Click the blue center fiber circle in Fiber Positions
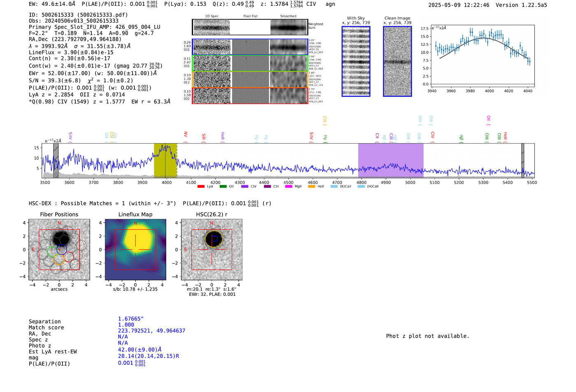Screen dimensions: 576x392 click(61, 249)
